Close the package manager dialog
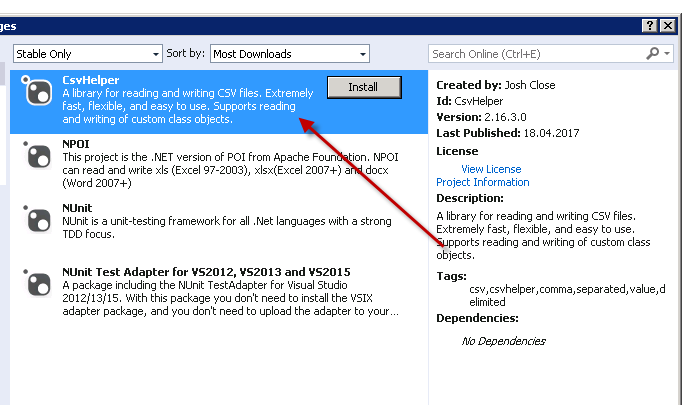The width and height of the screenshot is (698, 405). [668, 26]
